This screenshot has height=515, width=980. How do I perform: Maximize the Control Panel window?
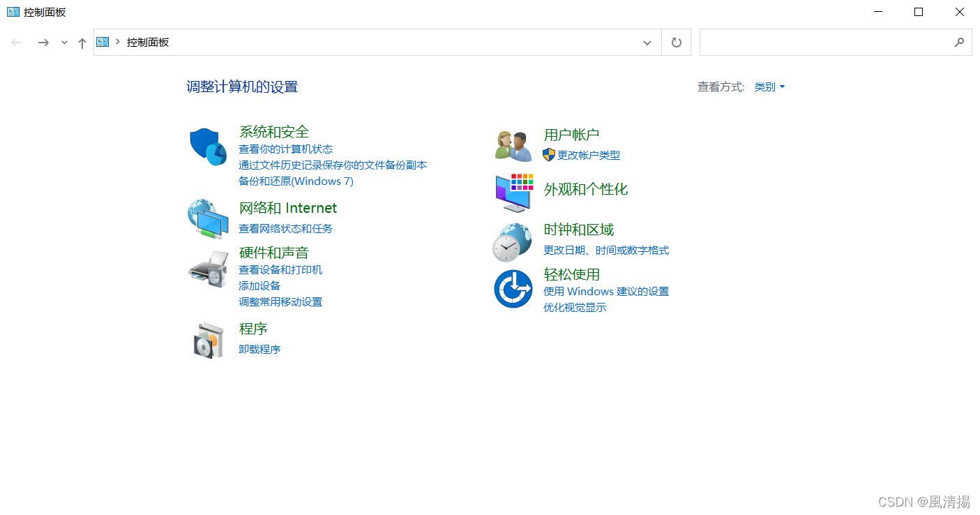pos(919,12)
